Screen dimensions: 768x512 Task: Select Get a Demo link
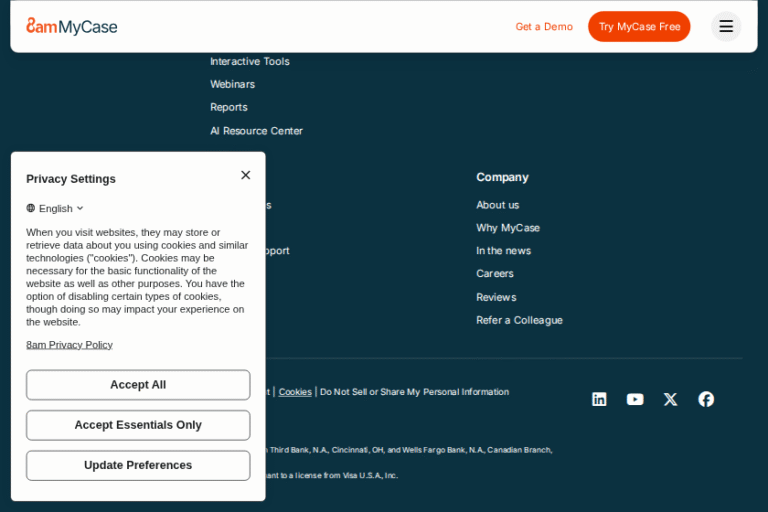pyautogui.click(x=544, y=27)
